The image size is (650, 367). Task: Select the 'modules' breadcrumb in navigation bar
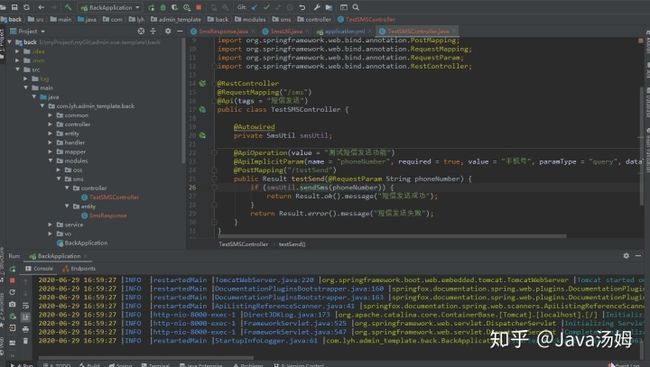(250, 19)
